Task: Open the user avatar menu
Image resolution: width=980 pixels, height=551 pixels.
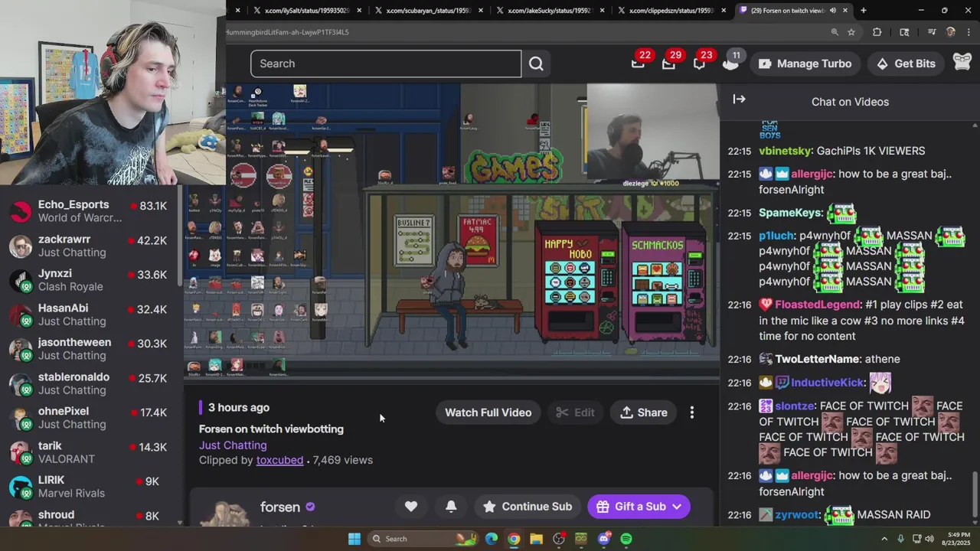Action: point(962,64)
